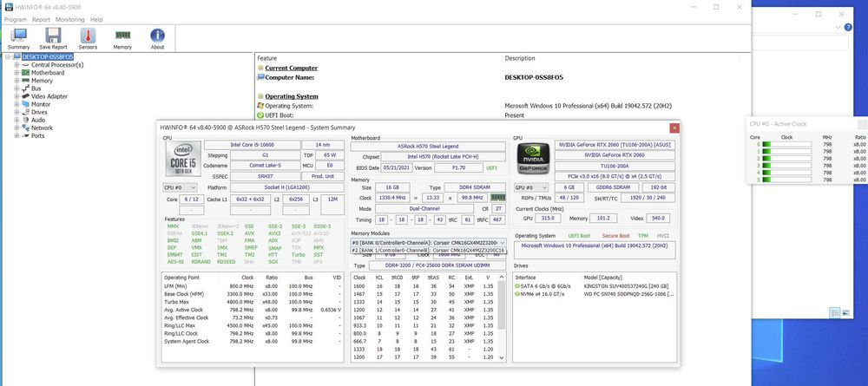Screen dimensions: 868x386
Task: Click the NVMe x4 drive status icon
Action: pyautogui.click(x=517, y=294)
